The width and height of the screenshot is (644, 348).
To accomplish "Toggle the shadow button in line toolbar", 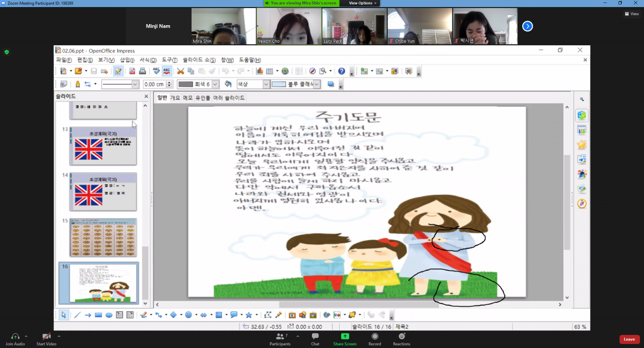I will [x=331, y=85].
